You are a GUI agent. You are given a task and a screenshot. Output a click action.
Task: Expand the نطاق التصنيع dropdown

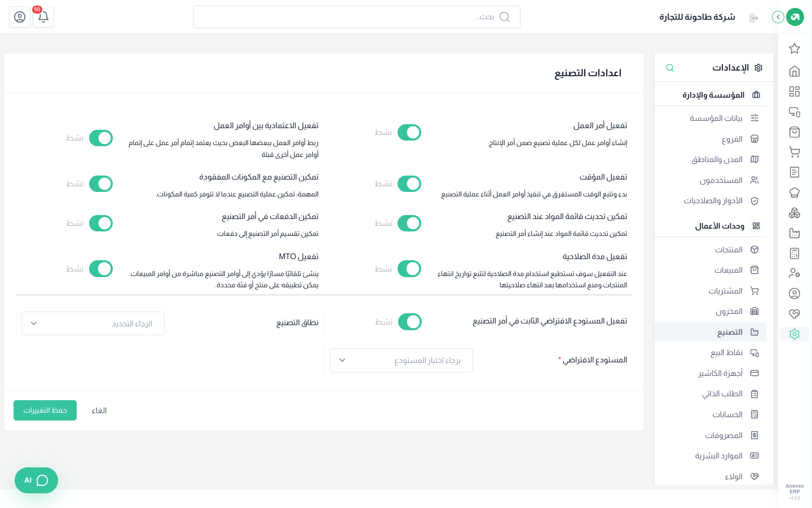[x=93, y=323]
